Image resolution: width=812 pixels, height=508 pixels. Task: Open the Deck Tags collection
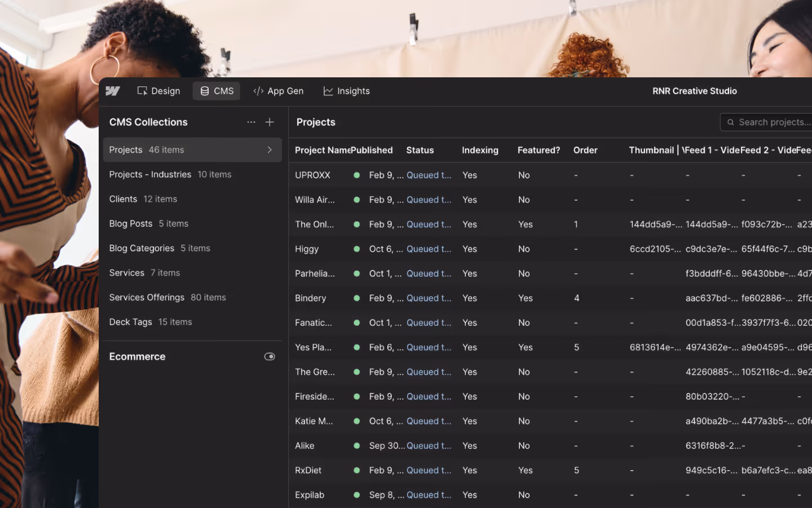192,322
